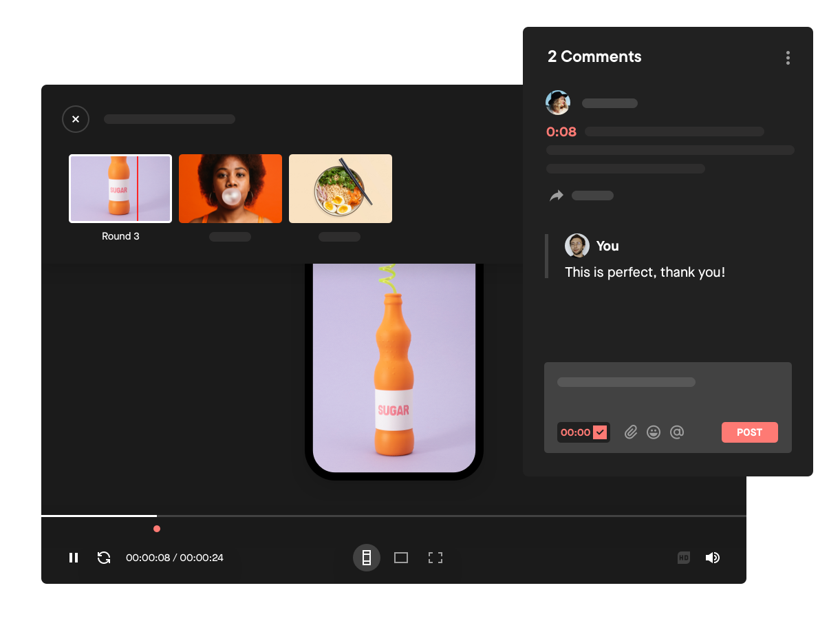Jump to 0:08 timestamp in comment
Viewport: 840px width, 621px height.
tap(561, 132)
